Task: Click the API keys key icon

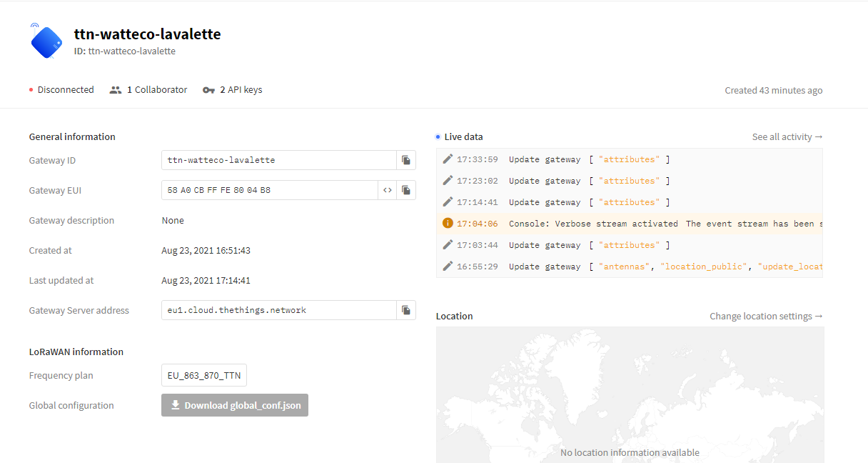Action: (x=208, y=90)
